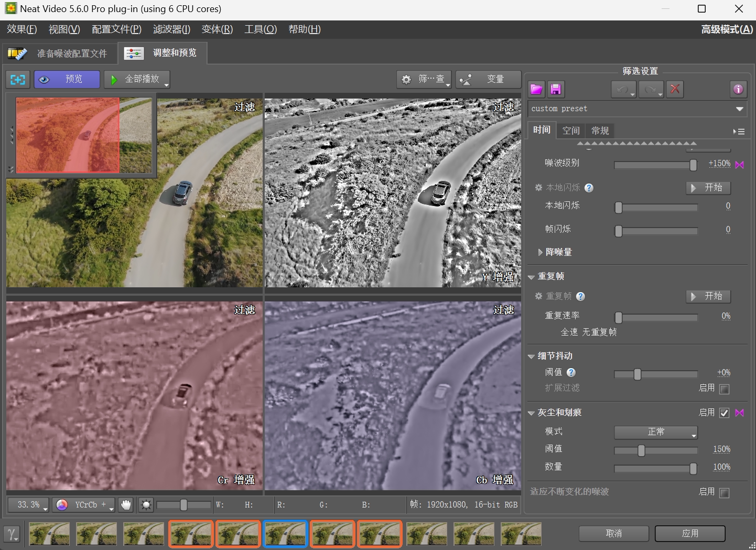This screenshot has height=550, width=756.
Task: Click the select region frame icon
Action: click(18, 79)
